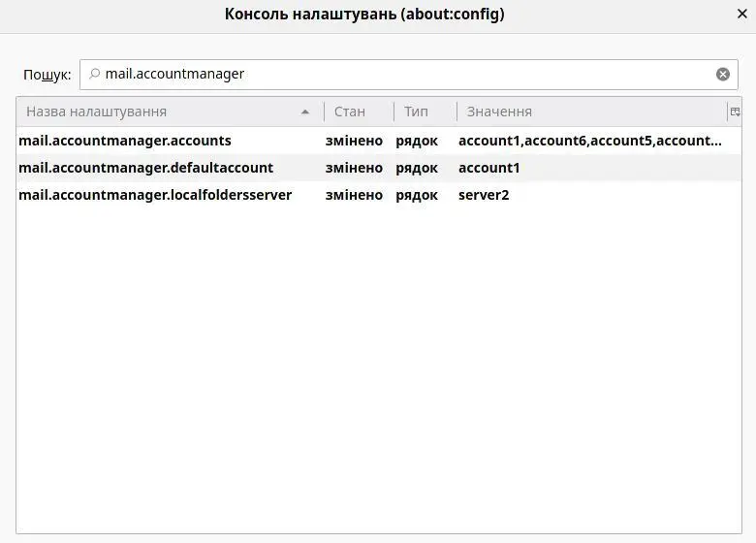756x543 pixels.
Task: Click the value account1 for defaultaccount
Action: tap(488, 168)
